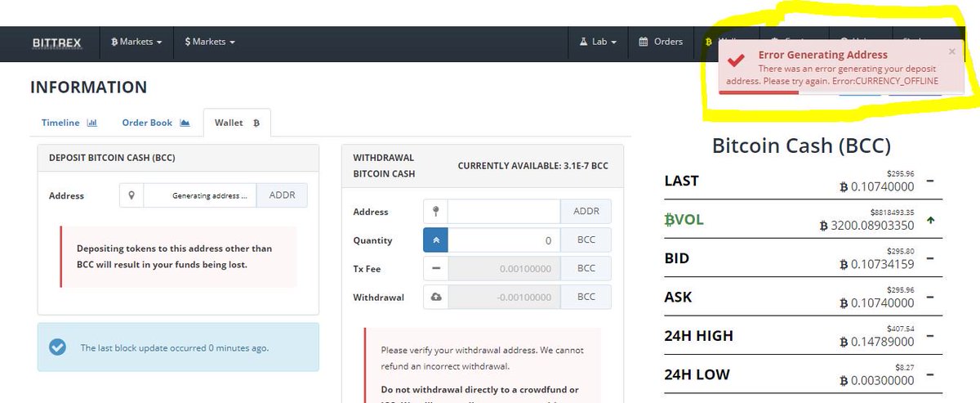Click the Order Book tab chart icon
Image resolution: width=980 pixels, height=403 pixels.
[x=185, y=123]
